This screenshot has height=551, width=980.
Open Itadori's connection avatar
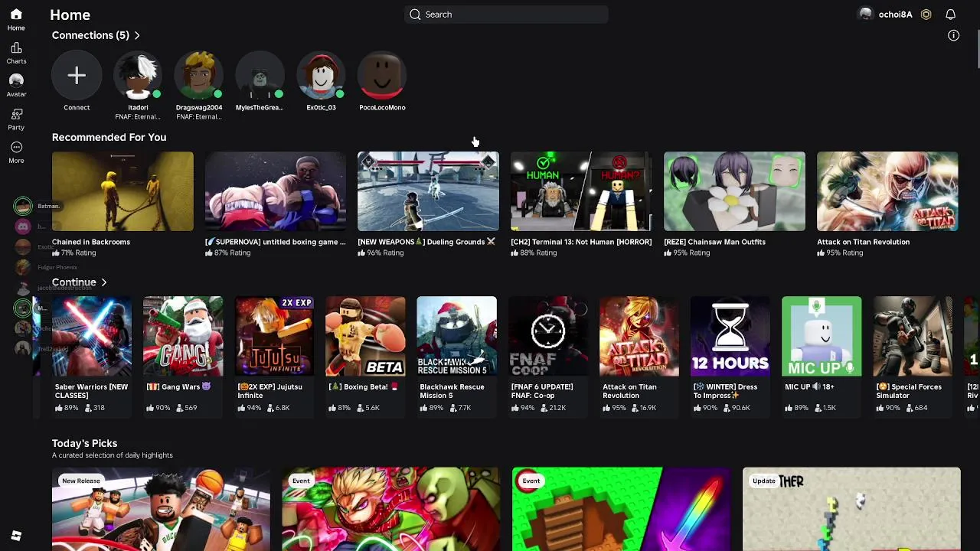[x=138, y=76]
